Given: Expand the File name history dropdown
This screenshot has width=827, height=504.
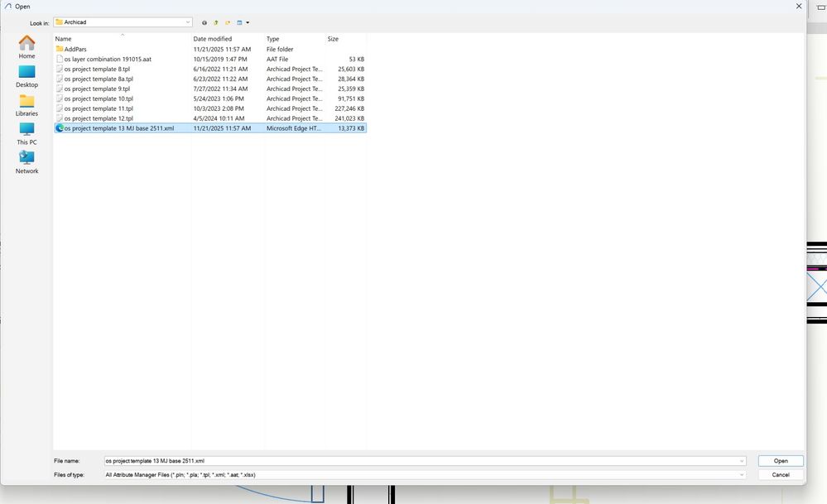Looking at the screenshot, I should tap(742, 461).
